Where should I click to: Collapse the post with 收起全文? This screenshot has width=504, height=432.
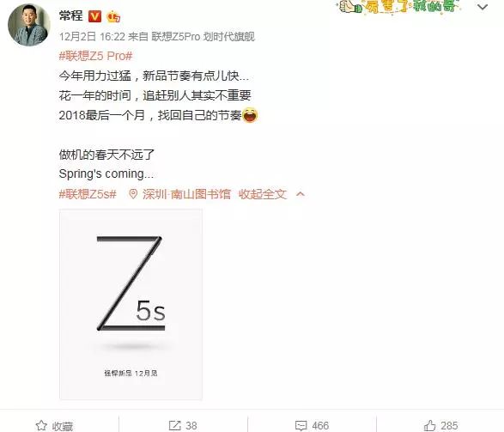pyautogui.click(x=262, y=194)
